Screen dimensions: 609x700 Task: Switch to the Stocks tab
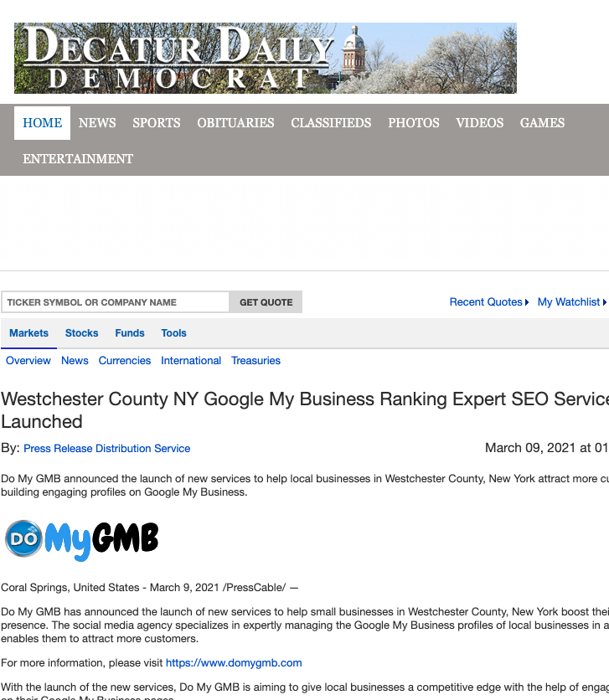coord(82,333)
